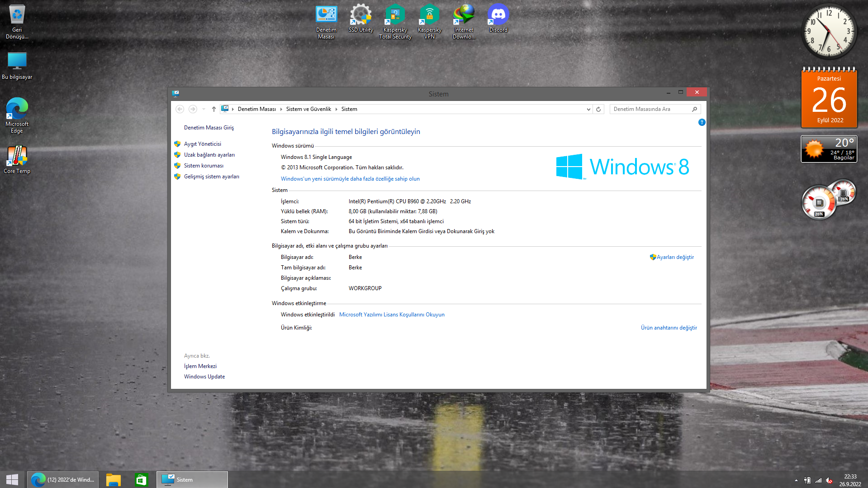Refresh the Sistem page
Image resolution: width=868 pixels, height=488 pixels.
(598, 109)
